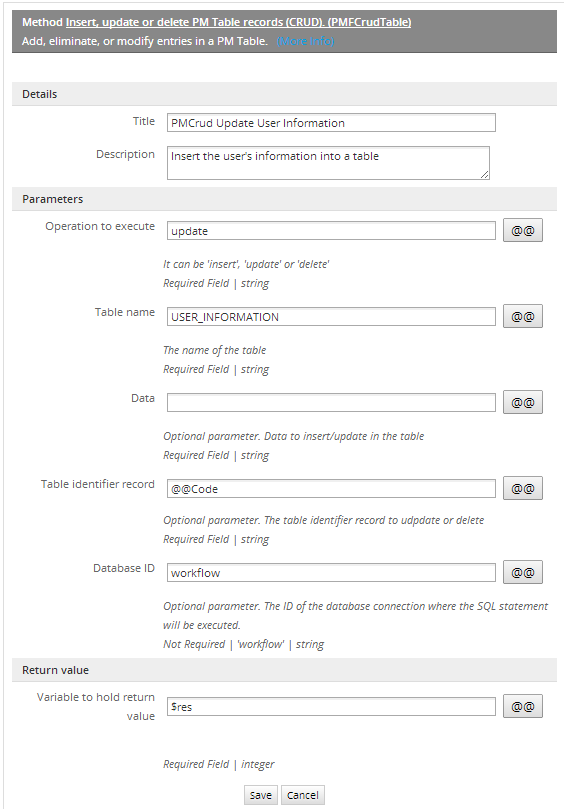The height and width of the screenshot is (809, 564).
Task: Click the Database ID field containing workflow
Action: click(331, 573)
